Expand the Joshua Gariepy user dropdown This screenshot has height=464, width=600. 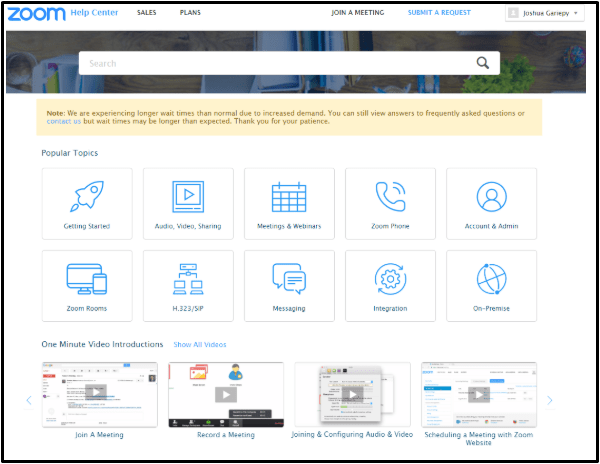[545, 13]
